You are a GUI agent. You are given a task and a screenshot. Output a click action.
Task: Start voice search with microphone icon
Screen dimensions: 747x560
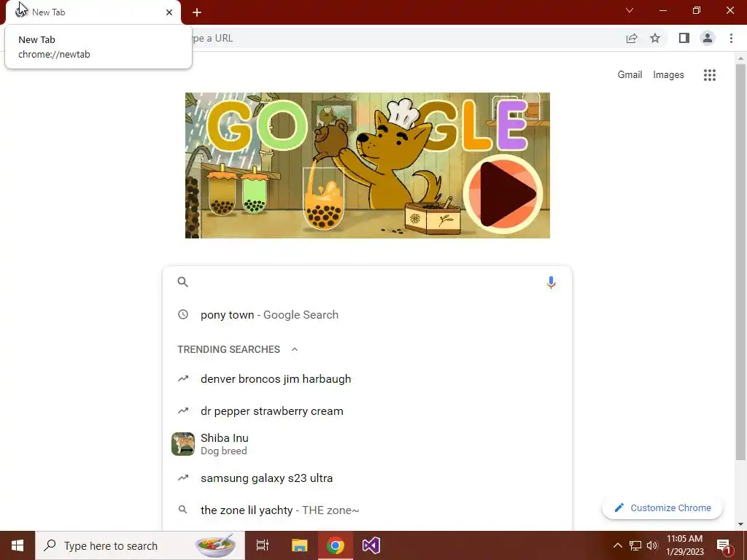coord(551,282)
